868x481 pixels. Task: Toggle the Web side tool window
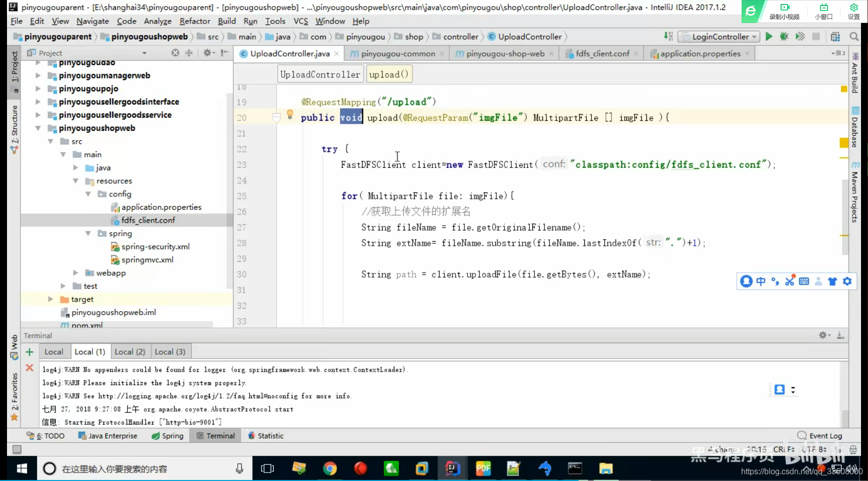tap(14, 347)
